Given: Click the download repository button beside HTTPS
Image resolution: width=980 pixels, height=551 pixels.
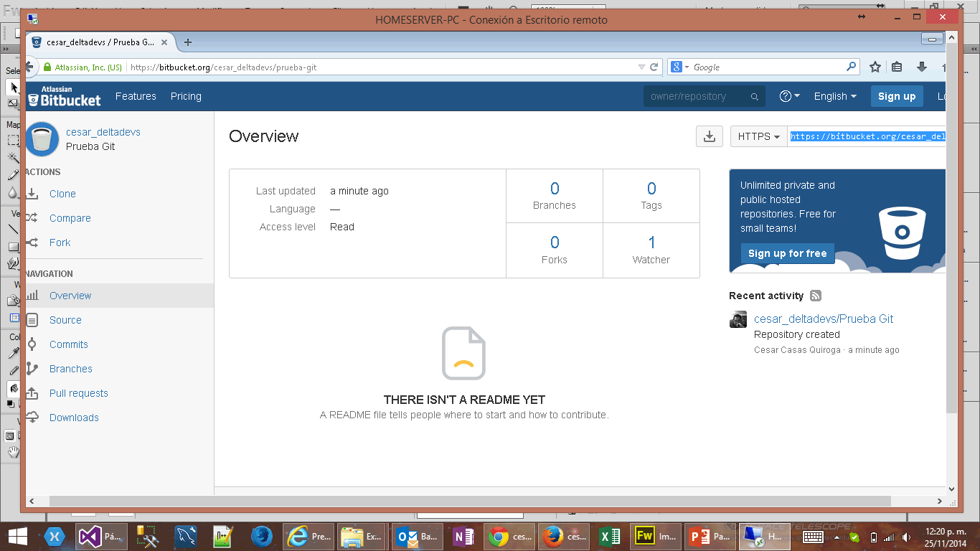Looking at the screenshot, I should click(709, 136).
